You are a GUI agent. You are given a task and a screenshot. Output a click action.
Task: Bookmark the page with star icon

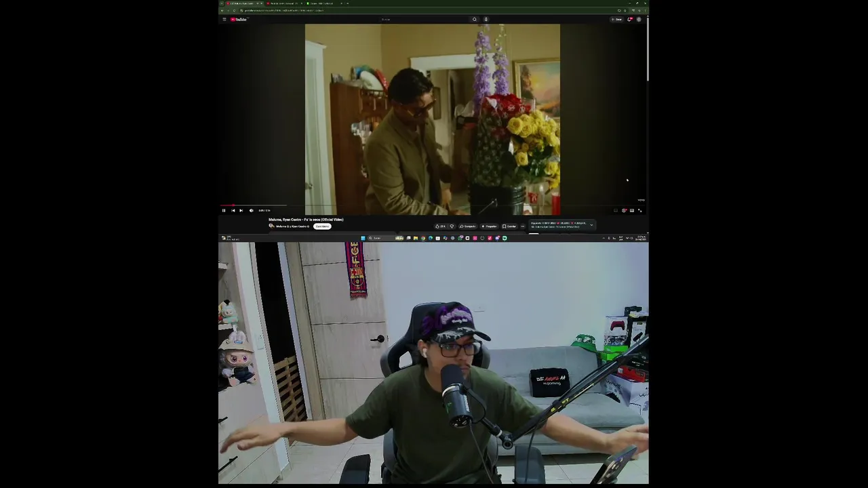point(625,10)
